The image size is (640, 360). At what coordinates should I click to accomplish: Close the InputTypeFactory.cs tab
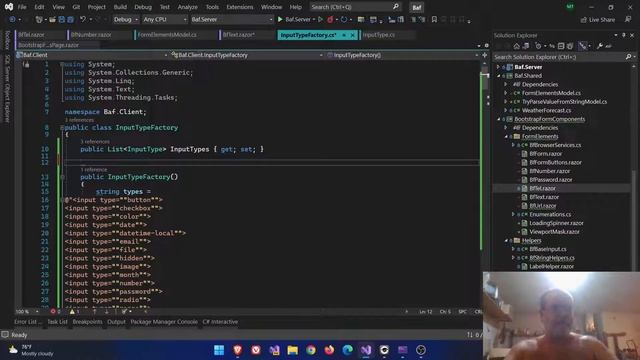click(x=353, y=35)
